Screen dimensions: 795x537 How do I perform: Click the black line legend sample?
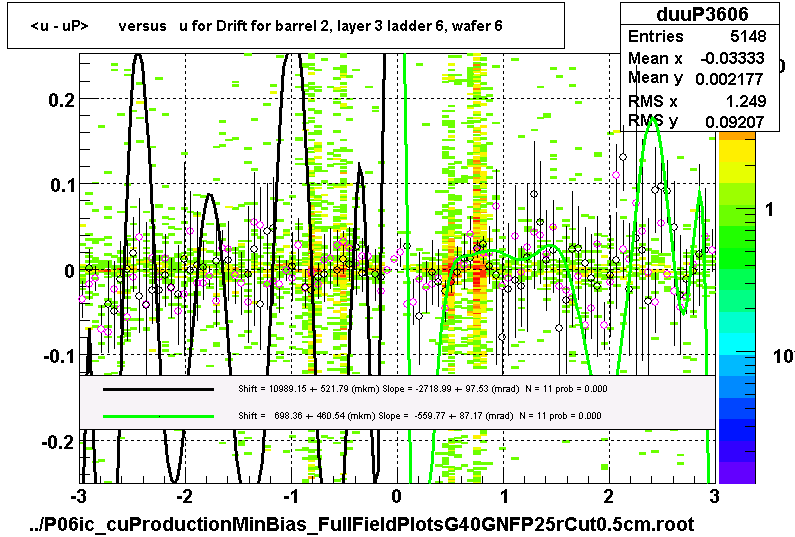158,389
